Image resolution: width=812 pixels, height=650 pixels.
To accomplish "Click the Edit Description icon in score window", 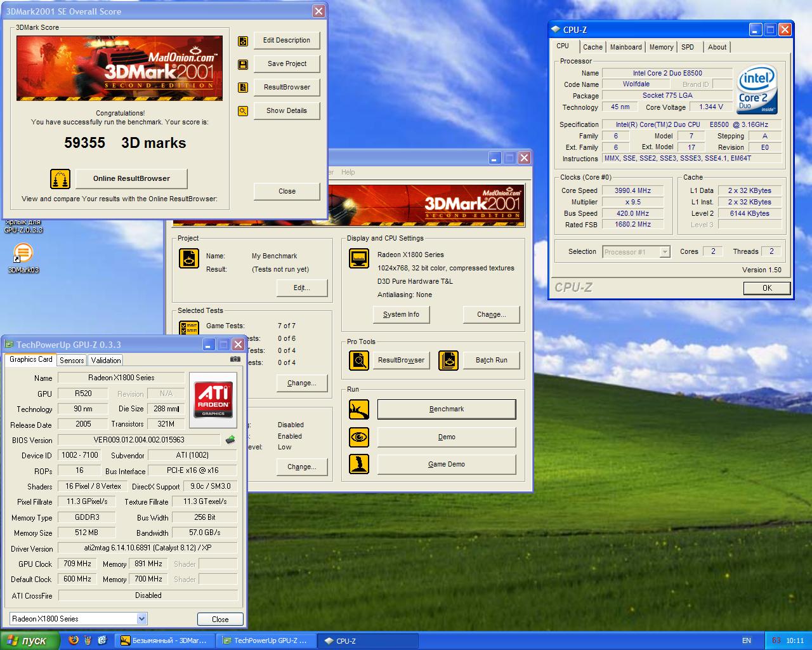I will 242,41.
